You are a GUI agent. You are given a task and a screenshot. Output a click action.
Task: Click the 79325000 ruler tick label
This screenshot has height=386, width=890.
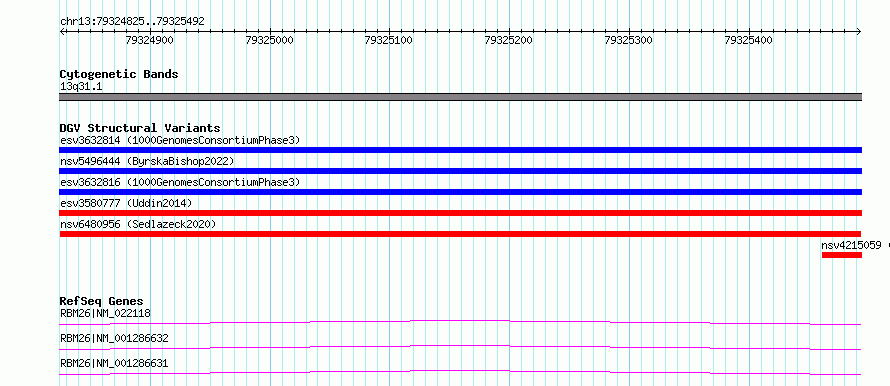pos(270,40)
